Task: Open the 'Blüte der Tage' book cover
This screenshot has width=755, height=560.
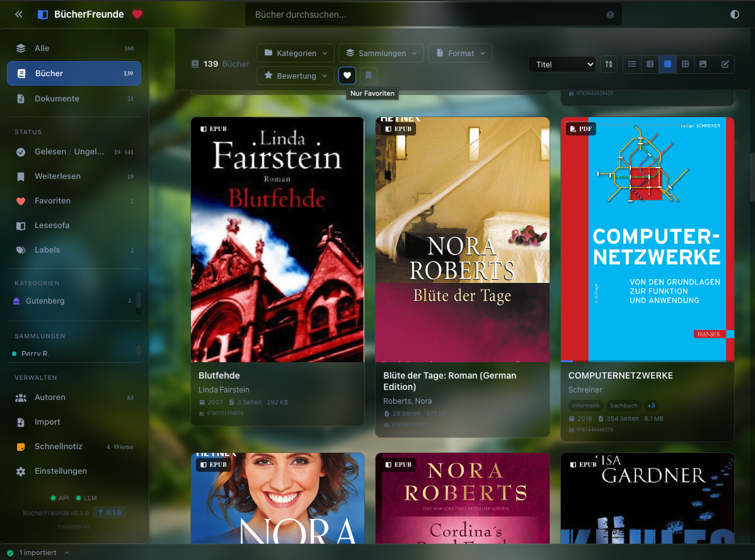Action: tap(462, 239)
